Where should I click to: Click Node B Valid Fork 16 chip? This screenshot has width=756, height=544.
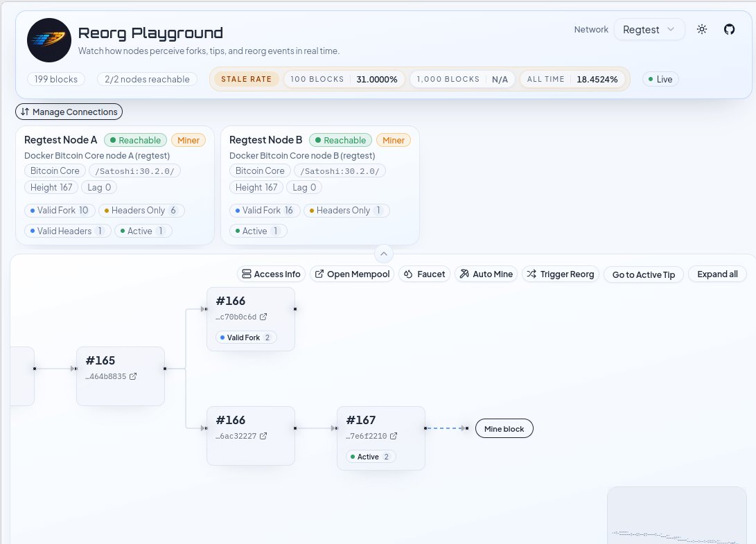[x=265, y=210]
